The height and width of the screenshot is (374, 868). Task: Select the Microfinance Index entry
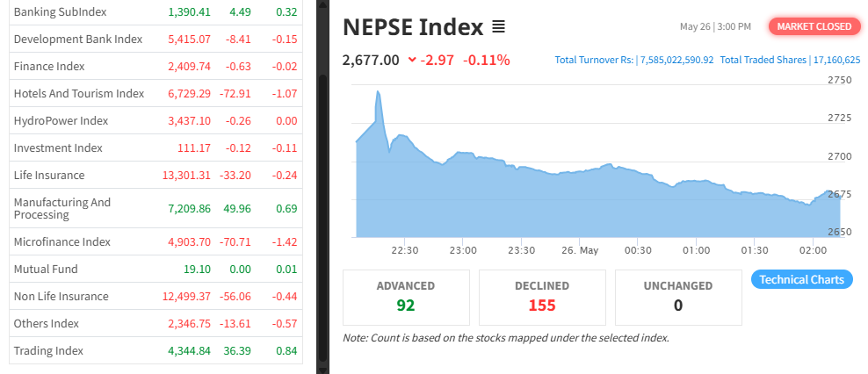(61, 241)
